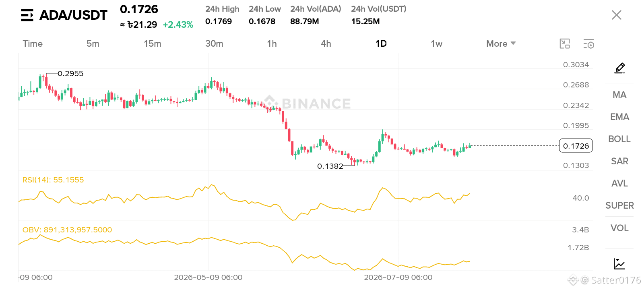Select the 15m timeframe
This screenshot has width=644, height=290.
pyautogui.click(x=153, y=43)
